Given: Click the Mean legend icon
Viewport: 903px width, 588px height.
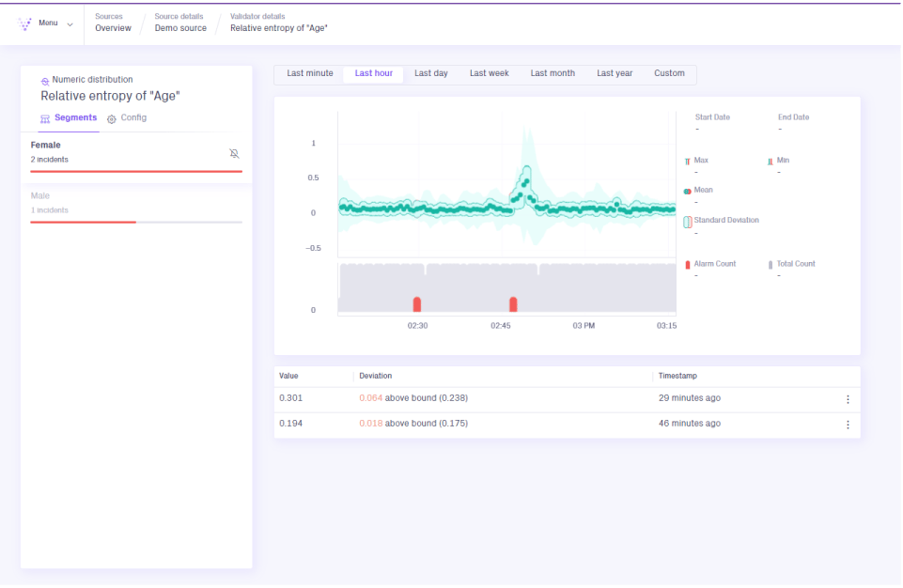Looking at the screenshot, I should (687, 192).
